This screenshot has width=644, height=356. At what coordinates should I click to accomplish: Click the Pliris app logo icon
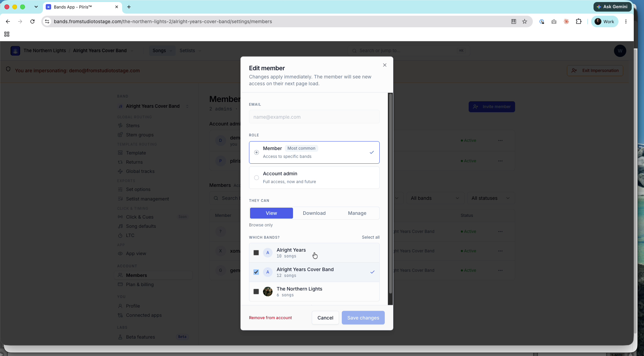click(x=15, y=50)
